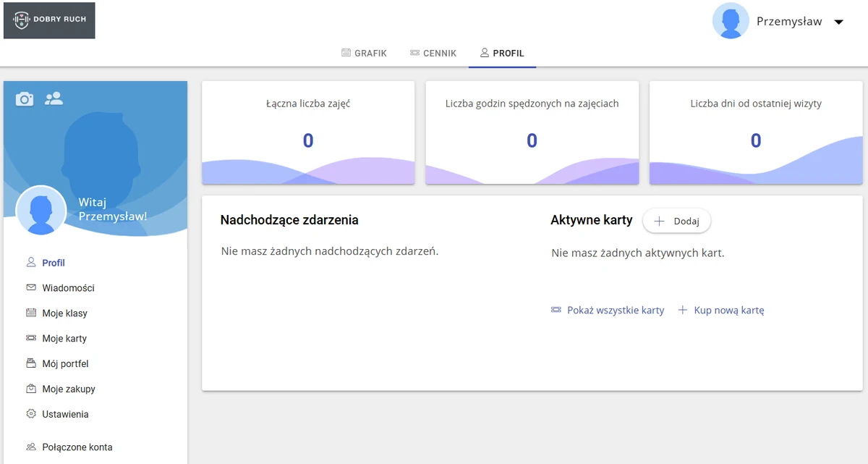Click the gear icon beside Ustawienia
The image size is (868, 464).
click(x=31, y=414)
